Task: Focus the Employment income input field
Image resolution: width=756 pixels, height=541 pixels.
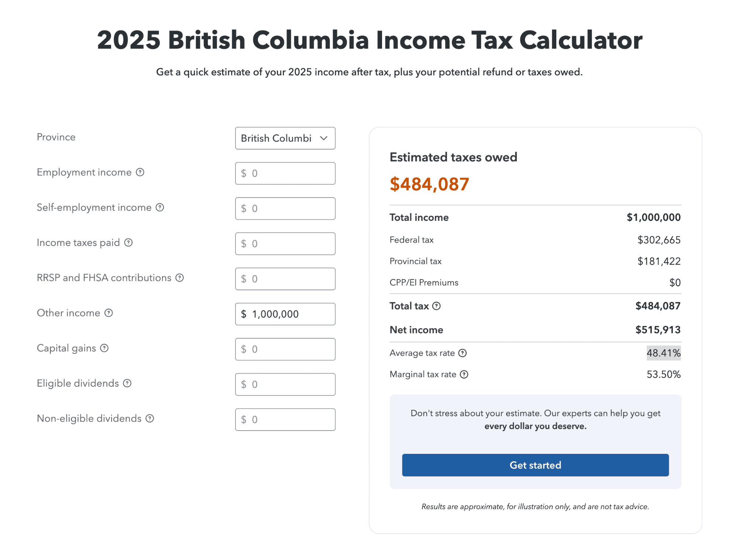Action: tap(285, 173)
